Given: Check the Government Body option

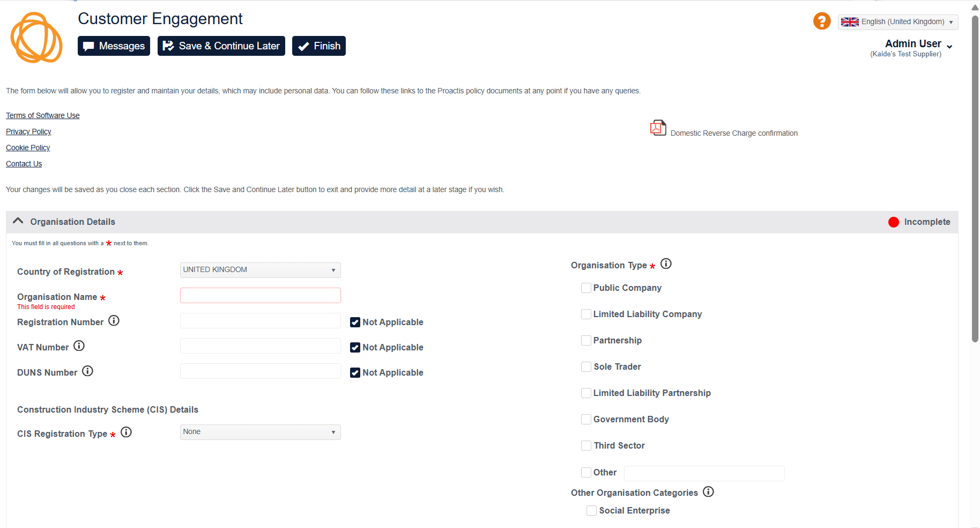Looking at the screenshot, I should [x=586, y=419].
